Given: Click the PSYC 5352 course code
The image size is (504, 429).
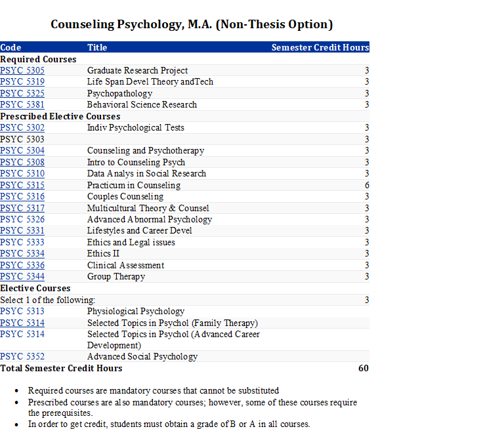Looking at the screenshot, I should (x=22, y=356).
